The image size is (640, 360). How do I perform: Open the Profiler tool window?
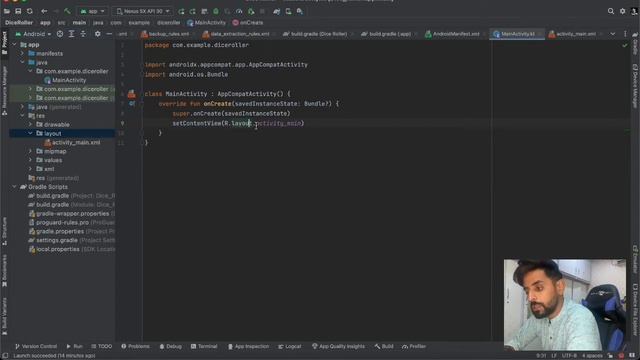pos(414,347)
